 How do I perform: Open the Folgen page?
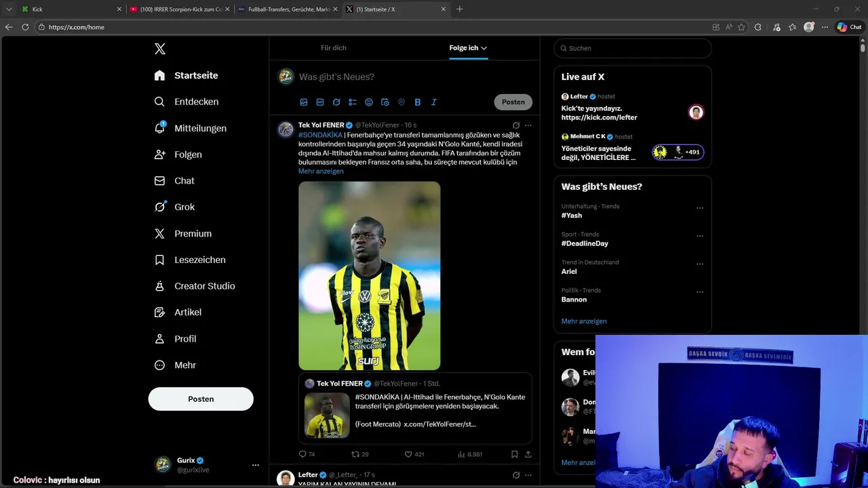[x=178, y=155]
